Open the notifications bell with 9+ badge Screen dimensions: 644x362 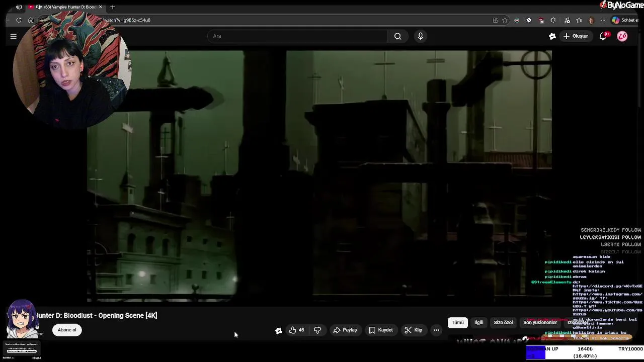point(603,36)
